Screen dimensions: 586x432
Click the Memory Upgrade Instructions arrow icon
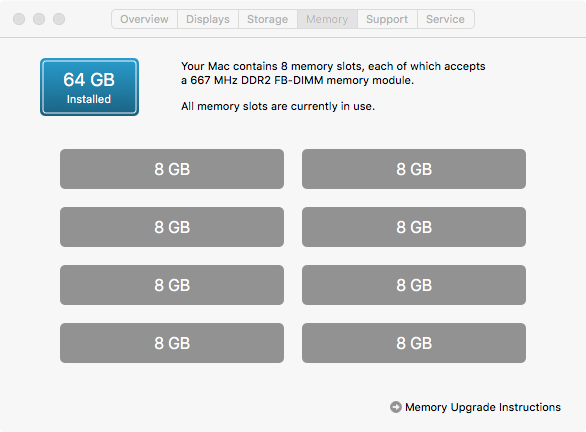click(396, 407)
